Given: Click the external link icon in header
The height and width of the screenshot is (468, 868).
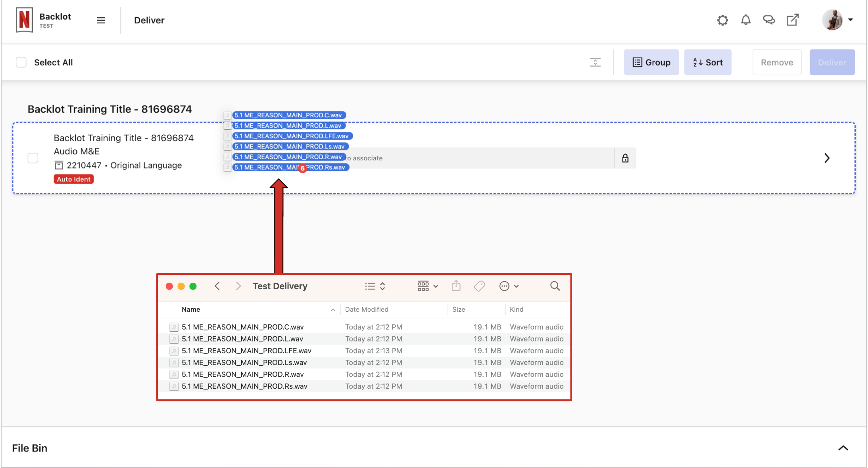Looking at the screenshot, I should coord(793,19).
